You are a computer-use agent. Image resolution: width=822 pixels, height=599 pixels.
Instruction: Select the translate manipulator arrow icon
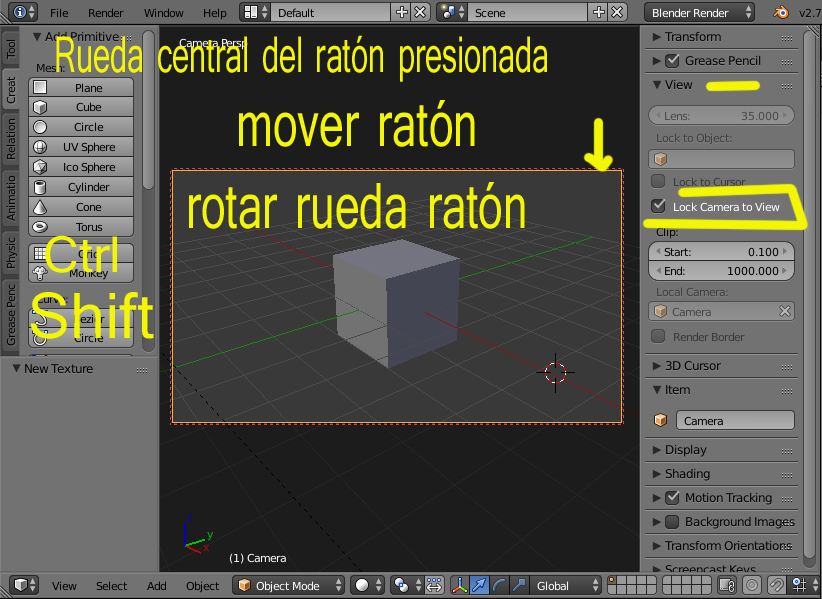pos(480,585)
